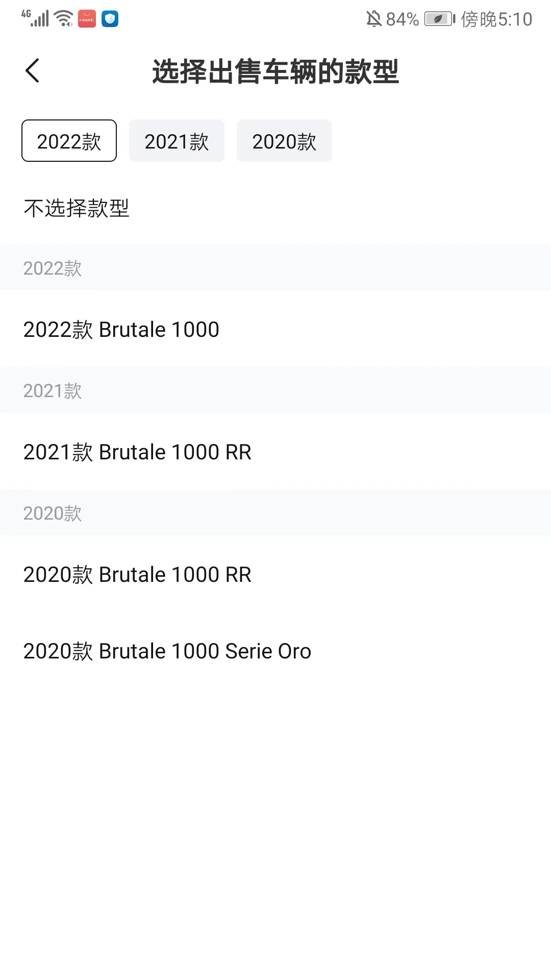Switch to the 2020款 year filter
The image size is (551, 980).
tap(284, 141)
